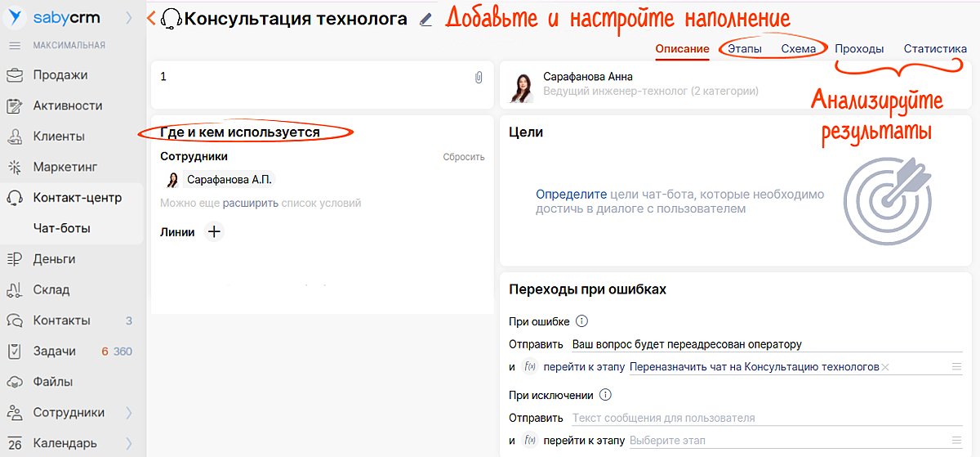Open the Схема tab
This screenshot has height=457, width=980.
798,49
